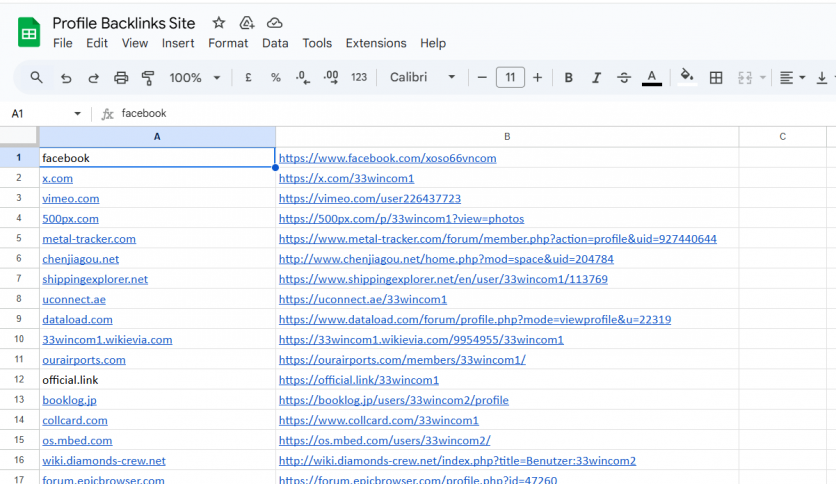Open the shippingexplorer.net user URL
The width and height of the screenshot is (836, 484).
[x=443, y=279]
